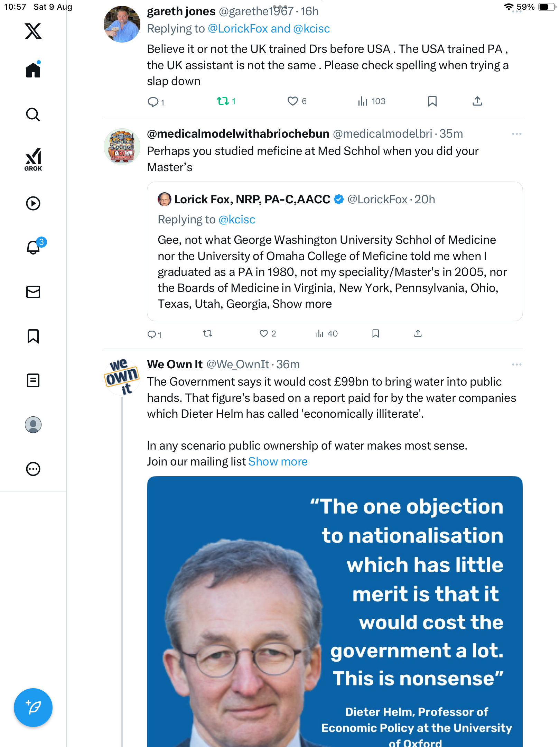This screenshot has height=747, width=560.
Task: Expand We Own It post with Show more
Action: pos(278,462)
